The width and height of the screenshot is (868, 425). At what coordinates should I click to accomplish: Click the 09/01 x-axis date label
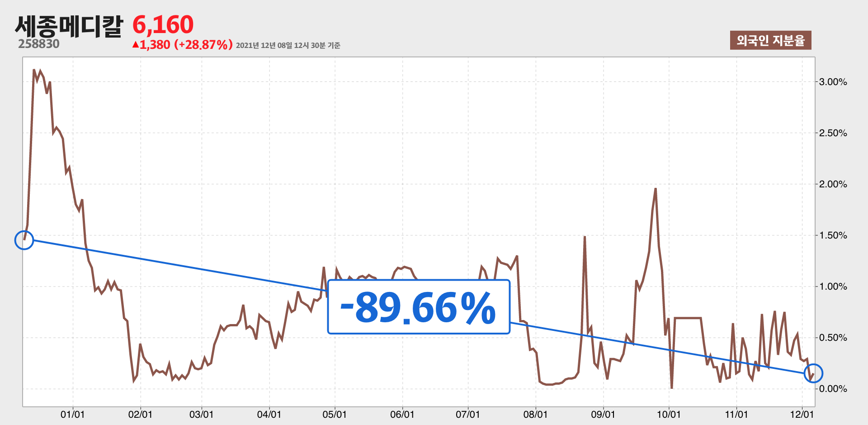click(603, 415)
